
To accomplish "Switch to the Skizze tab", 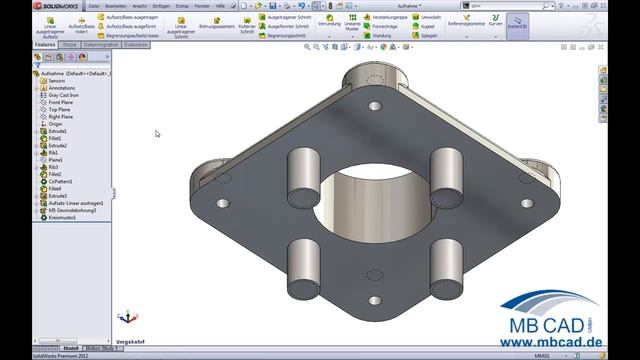I will [x=69, y=44].
